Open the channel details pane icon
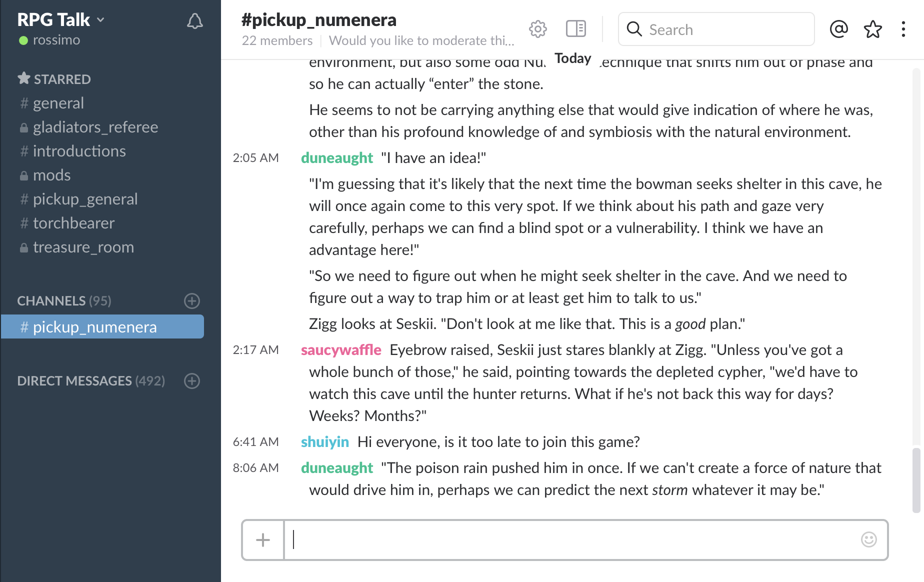Viewport: 924px width, 582px height. coord(575,28)
